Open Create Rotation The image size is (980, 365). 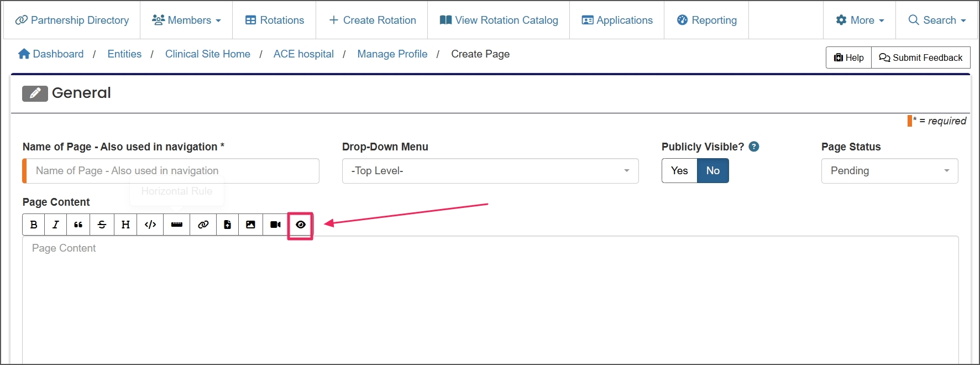(x=372, y=20)
